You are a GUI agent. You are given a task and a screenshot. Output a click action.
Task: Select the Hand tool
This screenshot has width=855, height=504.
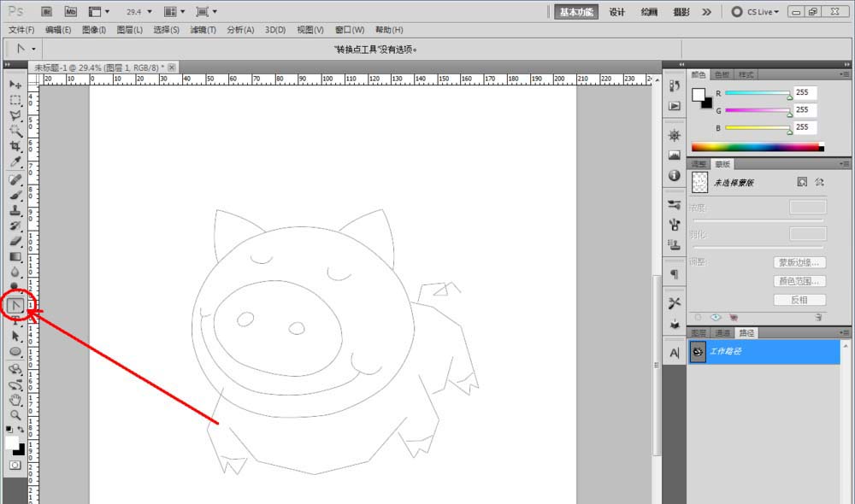15,400
